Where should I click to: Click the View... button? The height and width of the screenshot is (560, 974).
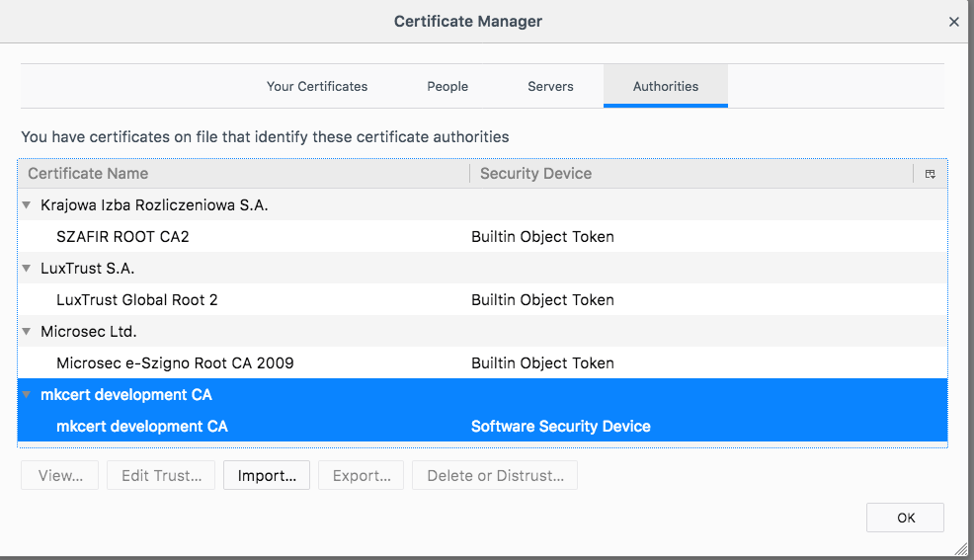point(60,476)
